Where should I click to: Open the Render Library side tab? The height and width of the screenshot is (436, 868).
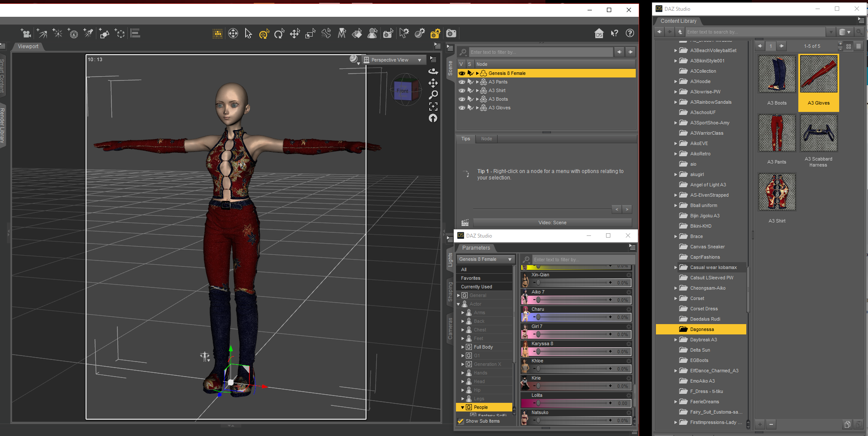pos(2,125)
